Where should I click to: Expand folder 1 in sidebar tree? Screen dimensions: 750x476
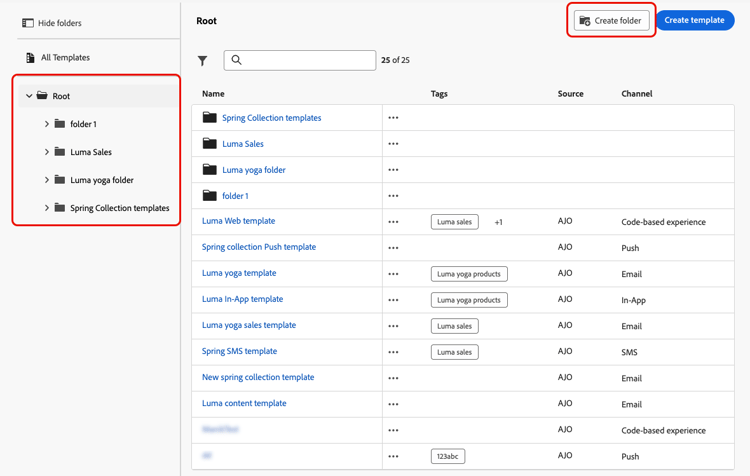coord(47,124)
